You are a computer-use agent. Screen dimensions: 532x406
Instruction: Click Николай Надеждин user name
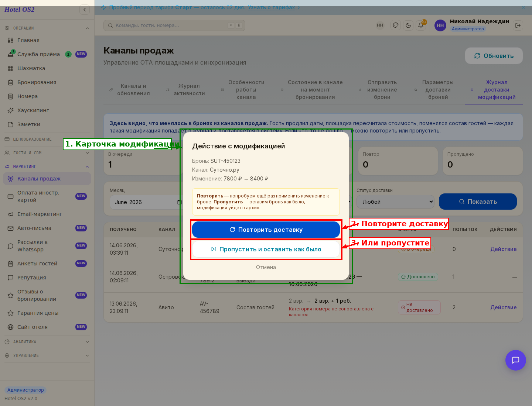479,21
